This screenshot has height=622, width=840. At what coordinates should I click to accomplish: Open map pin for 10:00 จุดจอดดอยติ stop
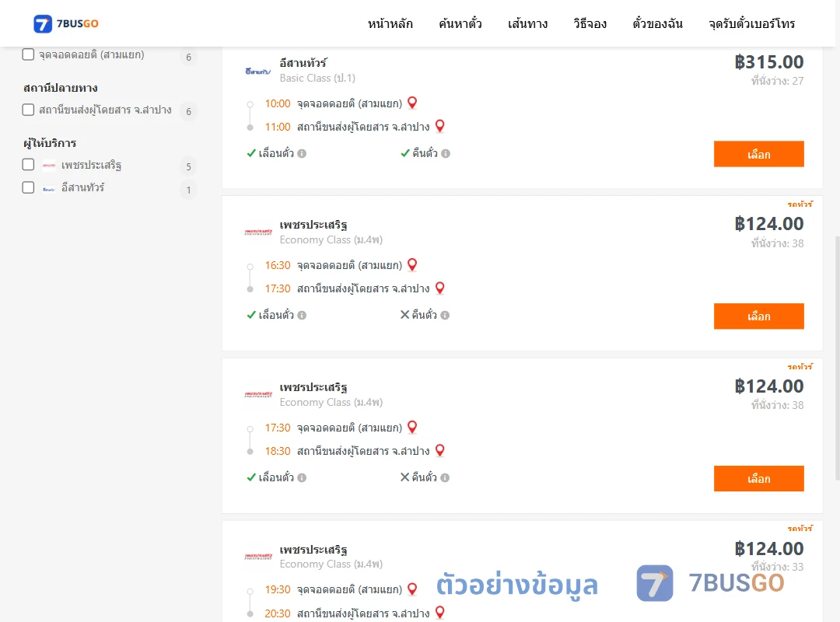[412, 103]
